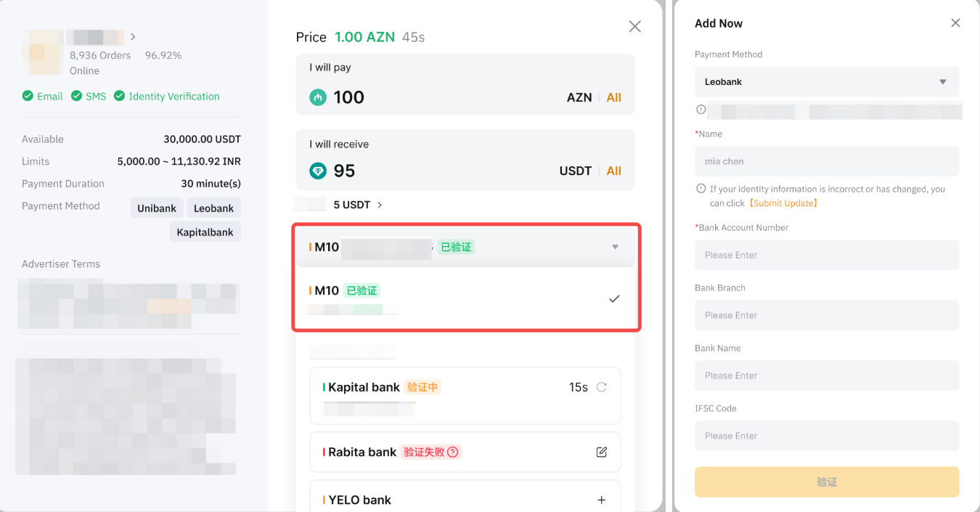Click the Submit Update link
The width and height of the screenshot is (980, 512).
pyautogui.click(x=783, y=203)
